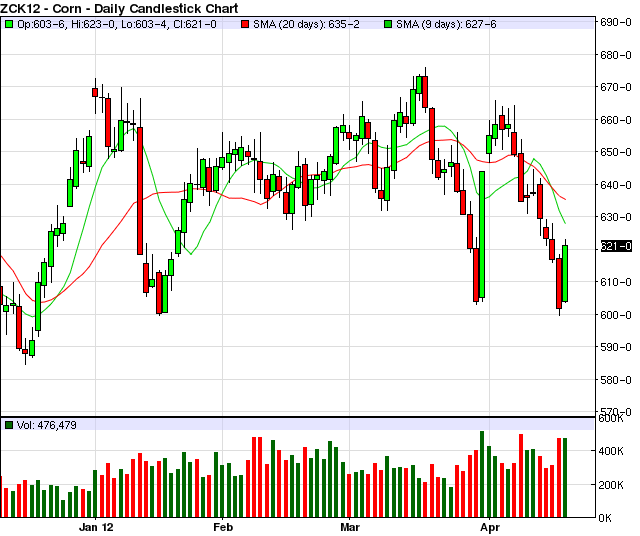Click the 680-0 price axis label

[616, 55]
